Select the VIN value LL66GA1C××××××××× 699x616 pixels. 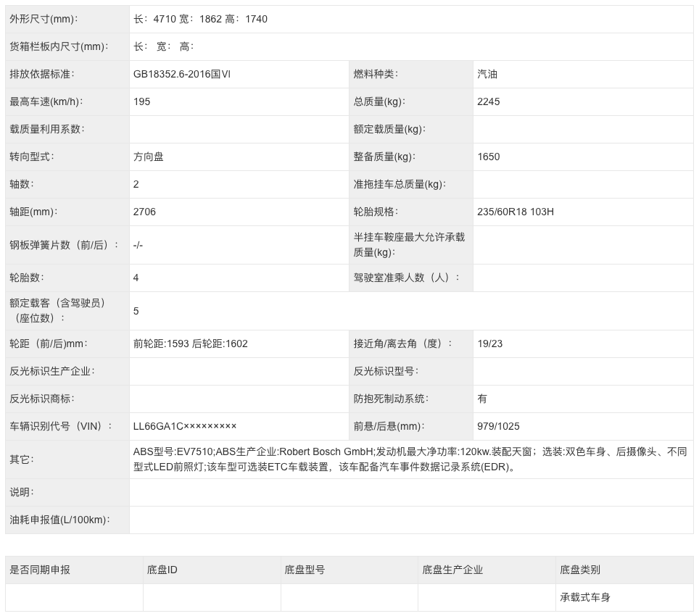pyautogui.click(x=185, y=426)
